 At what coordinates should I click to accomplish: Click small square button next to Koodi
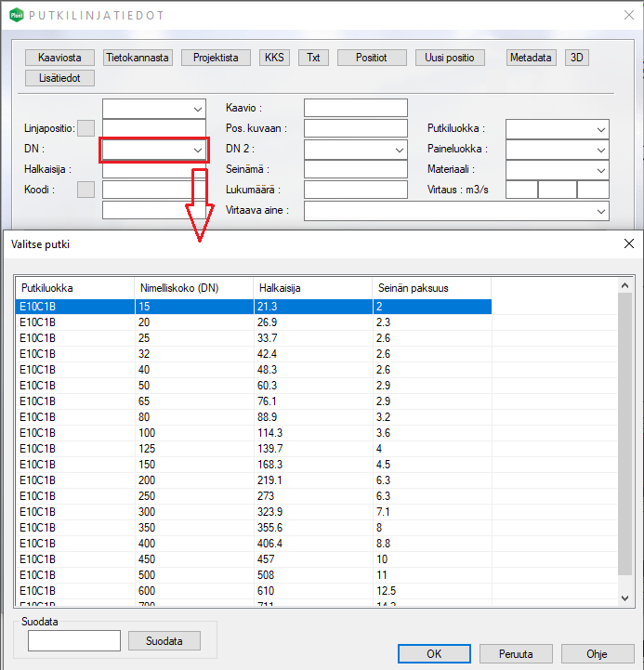pyautogui.click(x=85, y=190)
